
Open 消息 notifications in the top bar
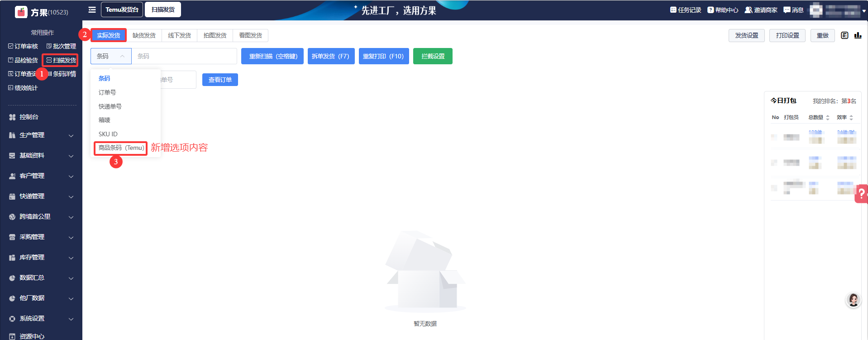pyautogui.click(x=793, y=10)
